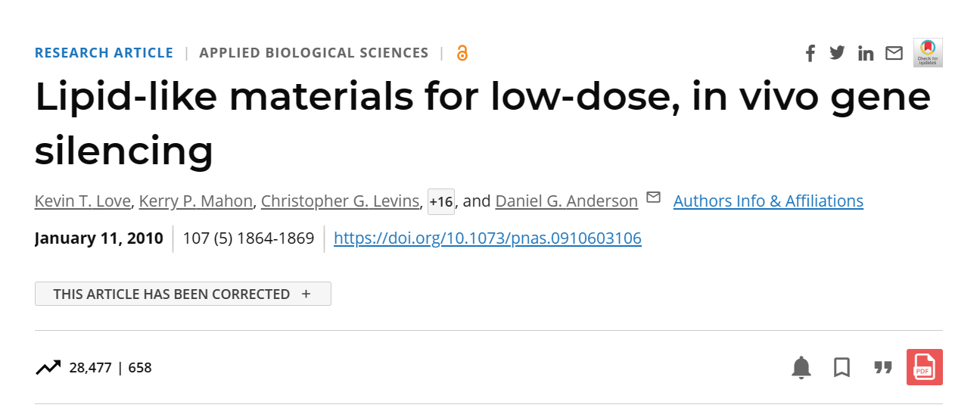Open the DOI link for the article
This screenshot has width=980, height=408.
tap(487, 238)
